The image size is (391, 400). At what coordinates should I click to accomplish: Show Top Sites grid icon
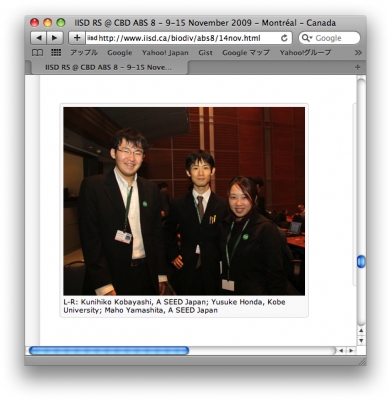click(56, 53)
